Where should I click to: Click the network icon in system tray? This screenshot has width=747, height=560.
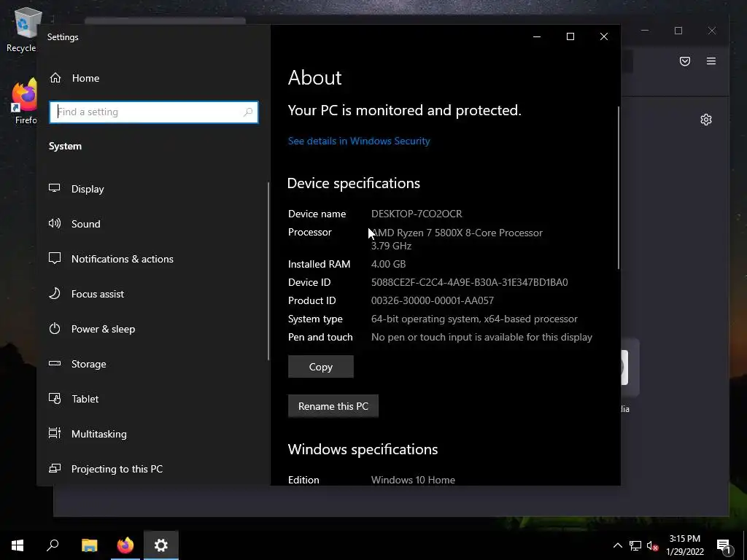[635, 545]
